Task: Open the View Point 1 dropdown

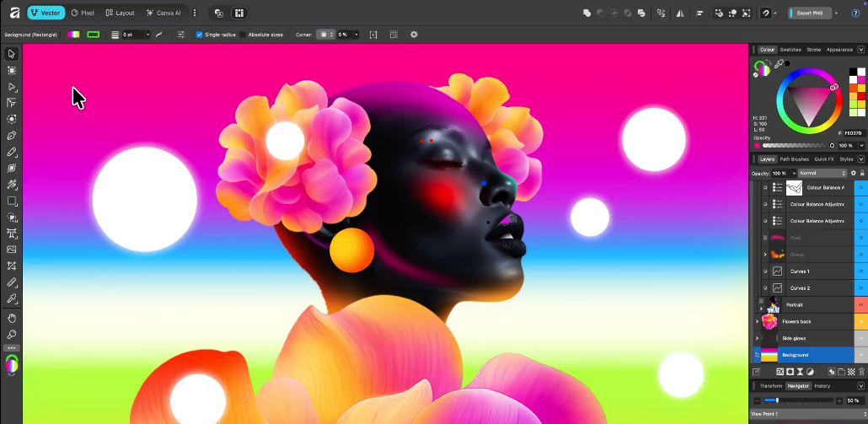Action: pyautogui.click(x=809, y=414)
